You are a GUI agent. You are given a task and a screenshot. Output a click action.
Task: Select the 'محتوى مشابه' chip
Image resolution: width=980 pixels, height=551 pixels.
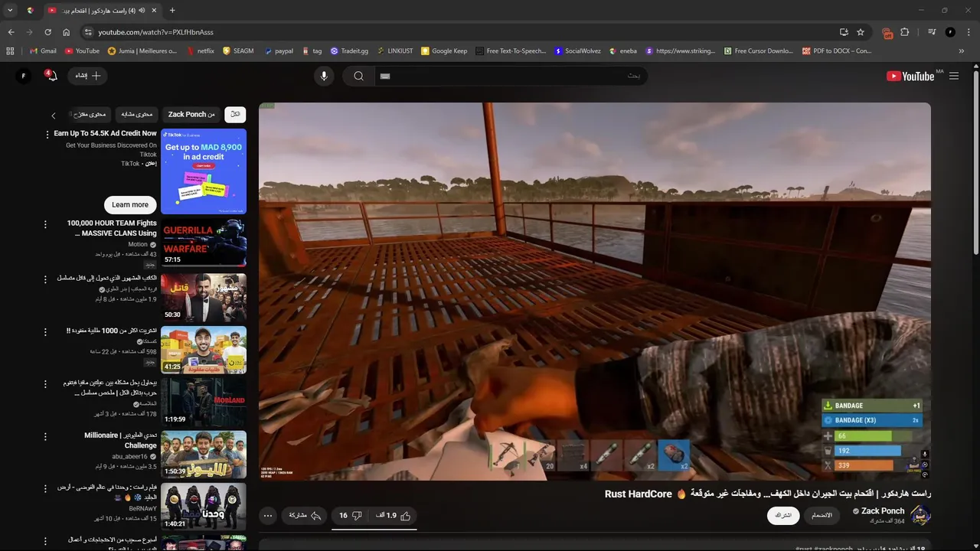click(137, 114)
